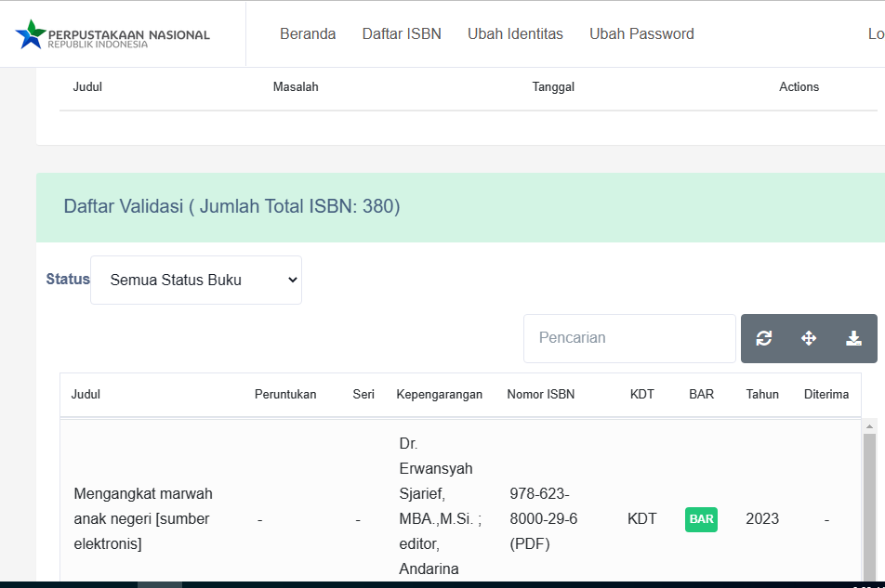Open the Daftar ISBN page
Screen dimensions: 885x588
click(402, 33)
